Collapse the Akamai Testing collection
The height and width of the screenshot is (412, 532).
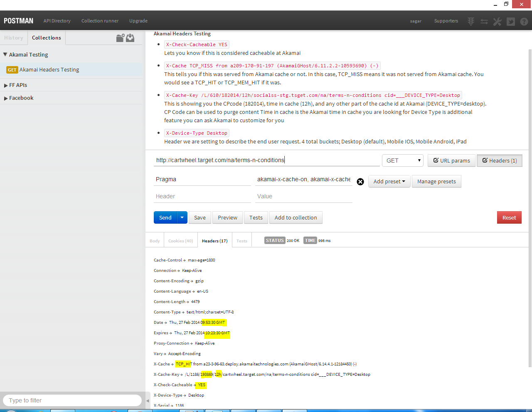click(5, 54)
